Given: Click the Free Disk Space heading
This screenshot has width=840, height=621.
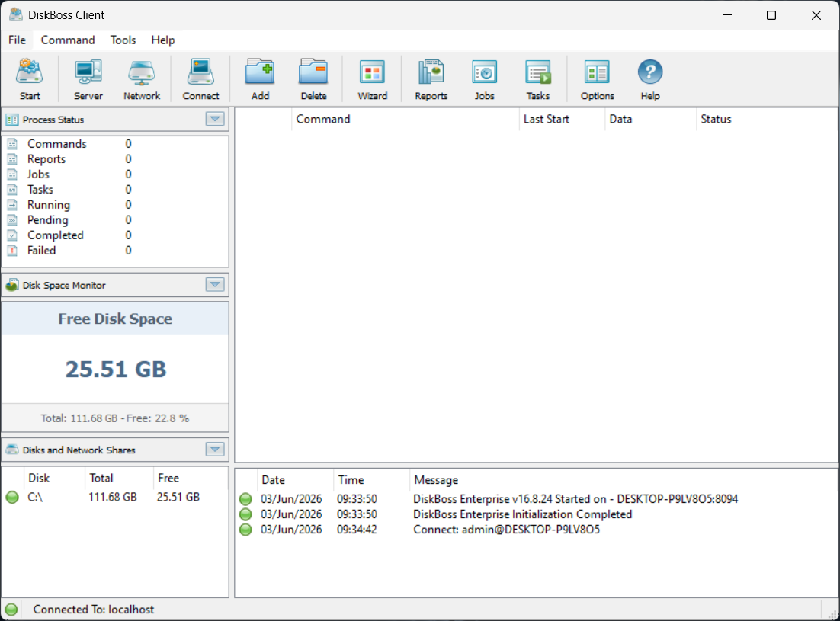Looking at the screenshot, I should click(115, 319).
